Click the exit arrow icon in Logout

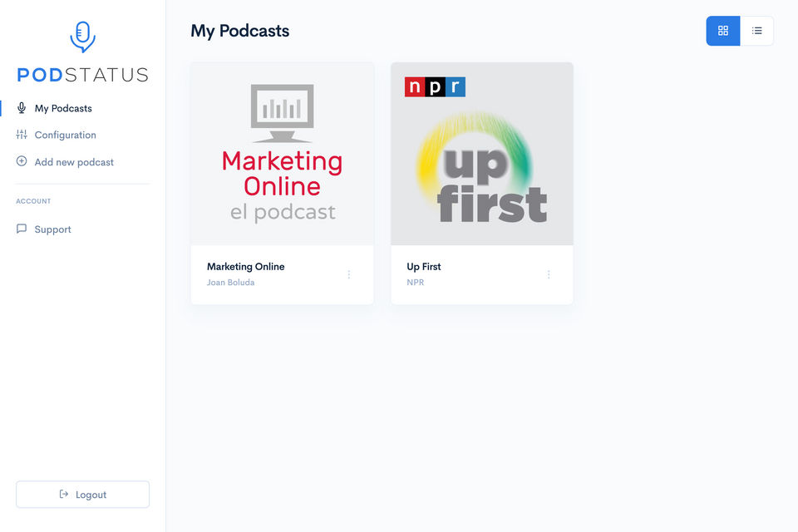tap(64, 494)
